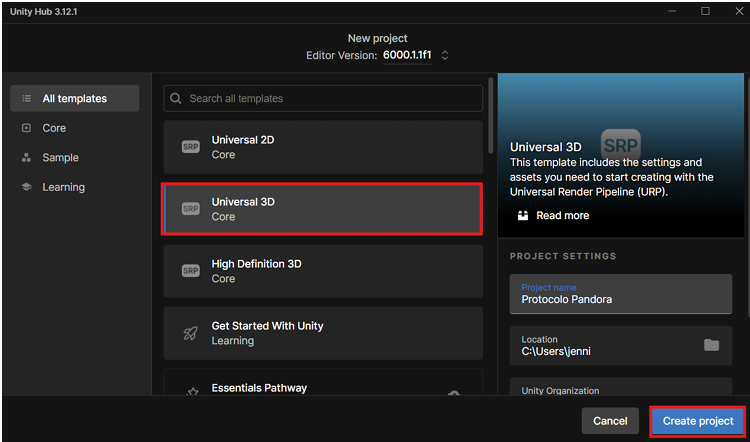Click the SRP icon of Universal 3D
The width and height of the screenshot is (750, 442).
pyautogui.click(x=190, y=209)
